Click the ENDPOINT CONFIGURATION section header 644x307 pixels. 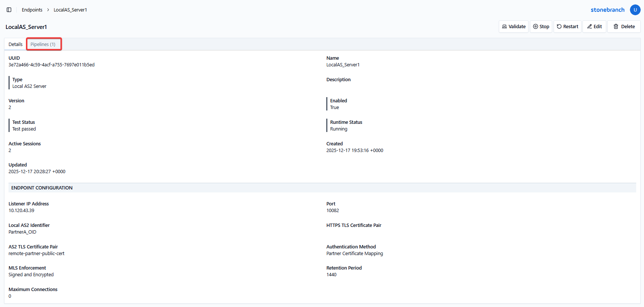(x=42, y=188)
